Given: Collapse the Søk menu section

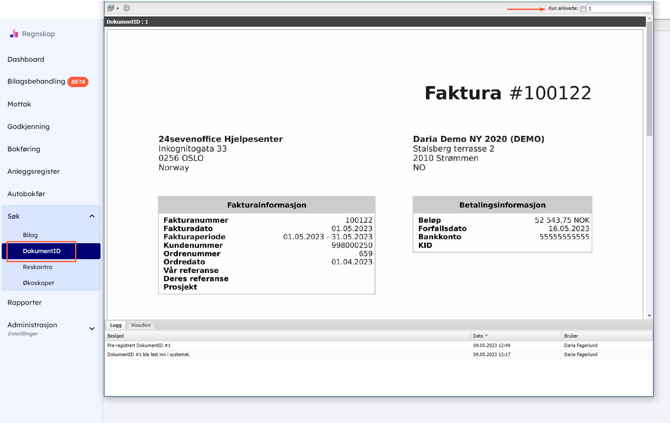Looking at the screenshot, I should [92, 216].
